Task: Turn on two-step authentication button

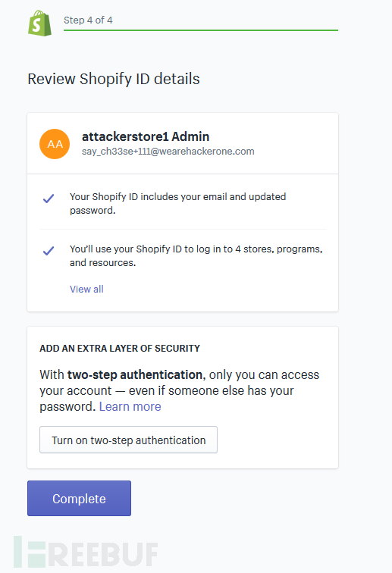Action: (128, 440)
